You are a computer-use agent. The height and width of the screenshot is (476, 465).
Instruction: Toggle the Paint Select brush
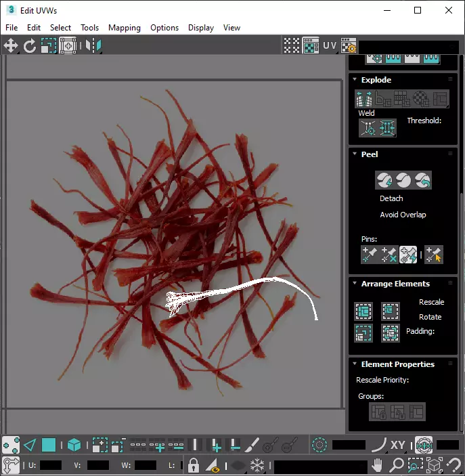coord(252,446)
